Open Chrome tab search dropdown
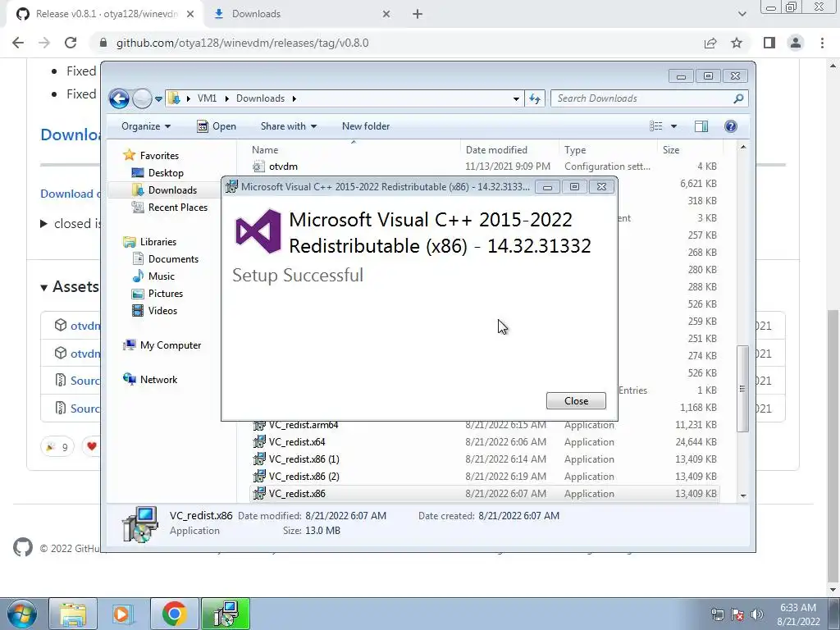This screenshot has width=840, height=630. 742,14
